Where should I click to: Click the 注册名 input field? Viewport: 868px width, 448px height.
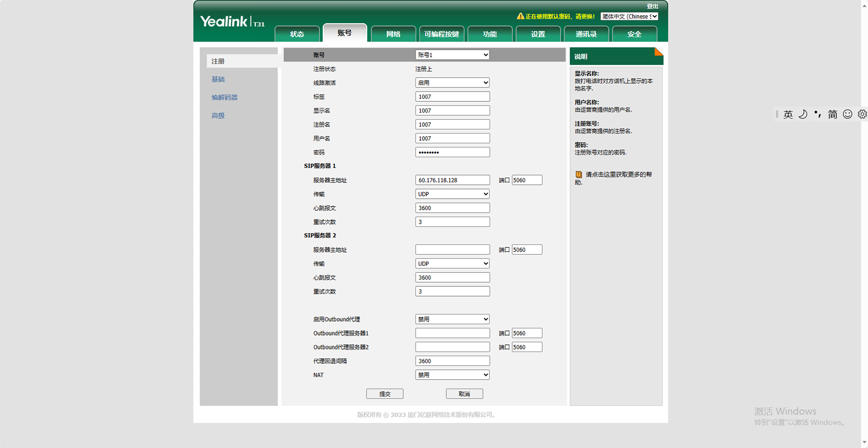tap(452, 125)
